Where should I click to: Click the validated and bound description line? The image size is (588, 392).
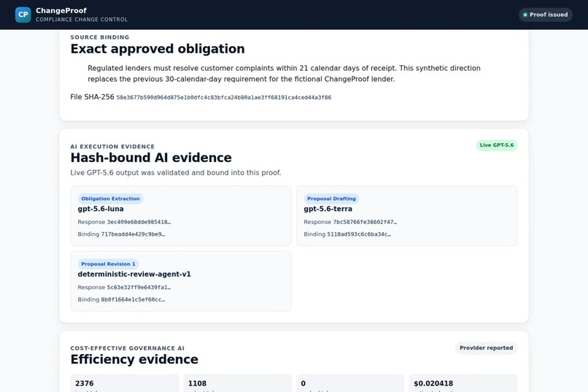[176, 172]
